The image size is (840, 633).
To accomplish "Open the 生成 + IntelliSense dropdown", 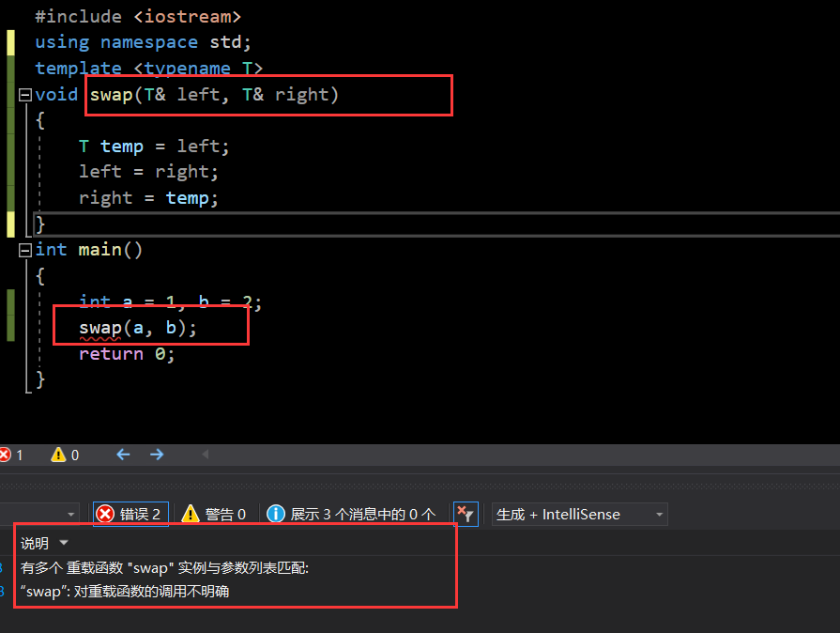I will pos(580,515).
